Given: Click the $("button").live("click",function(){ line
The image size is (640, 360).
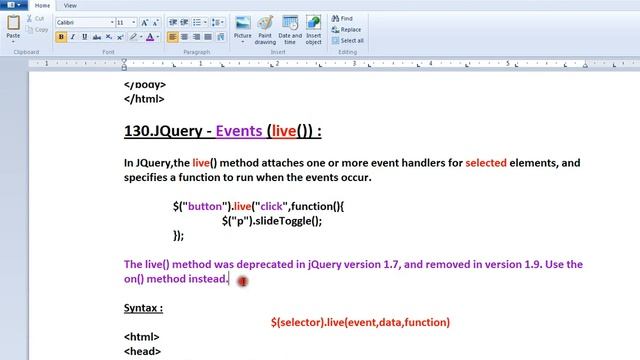Looking at the screenshot, I should coord(258,206).
